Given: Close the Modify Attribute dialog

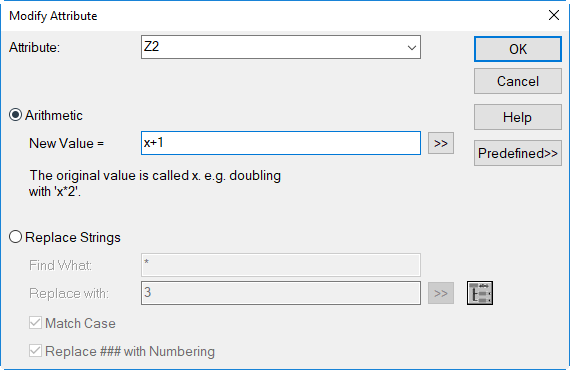Looking at the screenshot, I should 554,15.
